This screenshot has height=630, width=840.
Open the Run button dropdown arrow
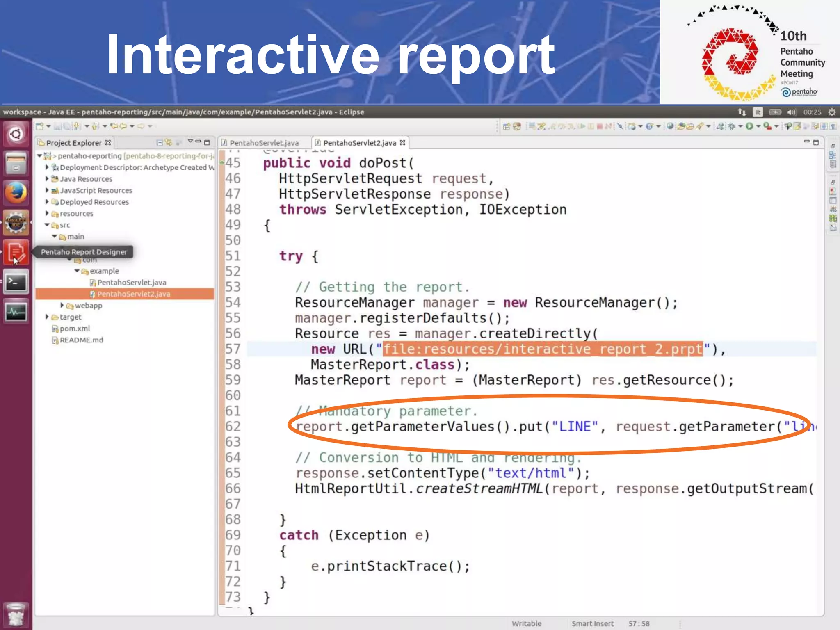(758, 126)
